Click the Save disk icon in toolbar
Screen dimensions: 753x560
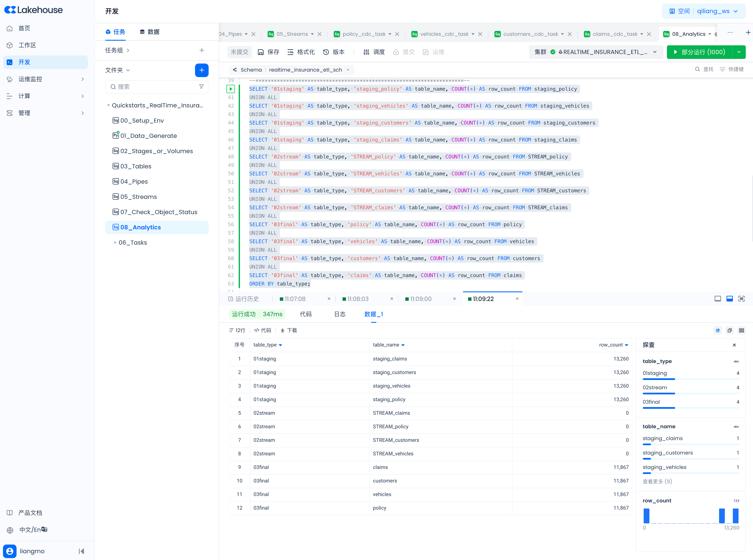[261, 52]
